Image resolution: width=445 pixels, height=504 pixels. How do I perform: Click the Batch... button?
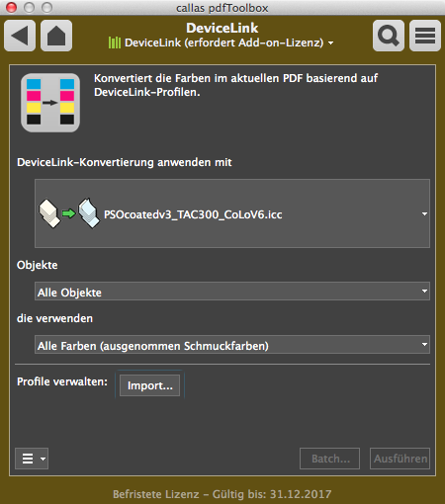[x=329, y=459]
